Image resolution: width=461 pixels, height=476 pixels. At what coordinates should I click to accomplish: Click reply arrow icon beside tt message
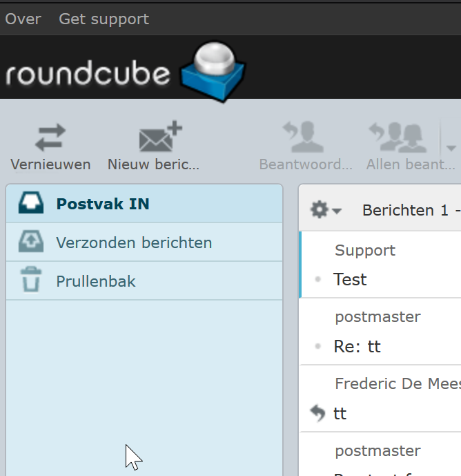click(x=317, y=414)
